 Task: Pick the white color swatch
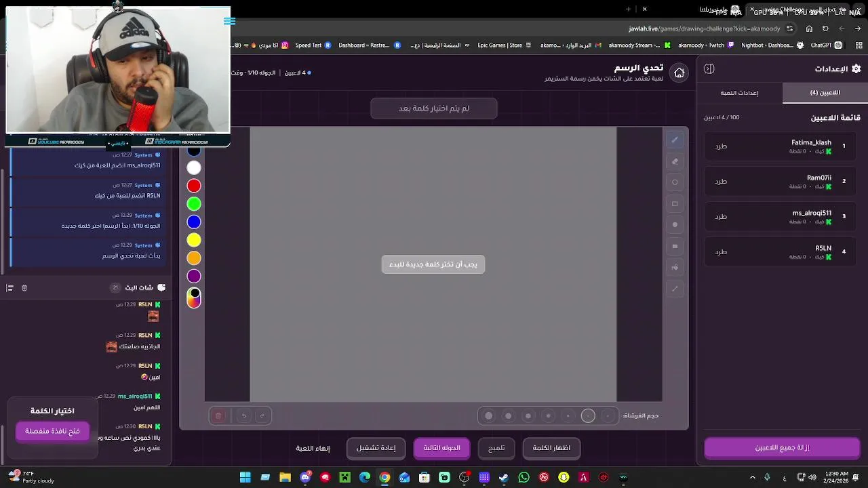tap(194, 167)
